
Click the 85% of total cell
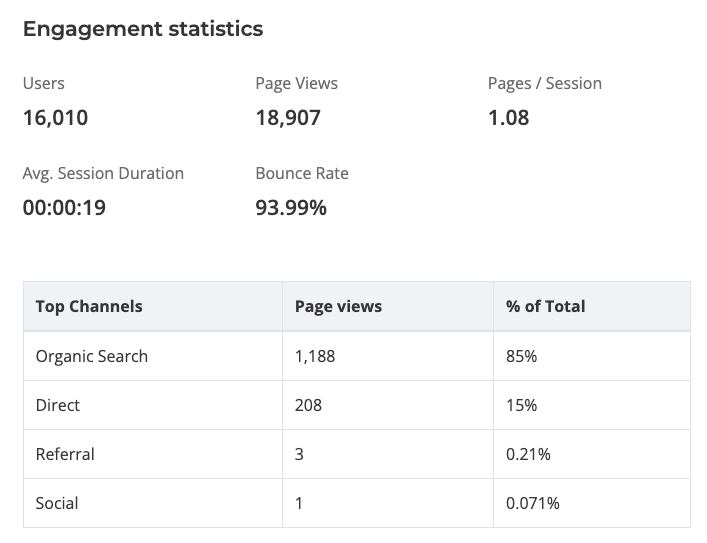[x=521, y=356]
